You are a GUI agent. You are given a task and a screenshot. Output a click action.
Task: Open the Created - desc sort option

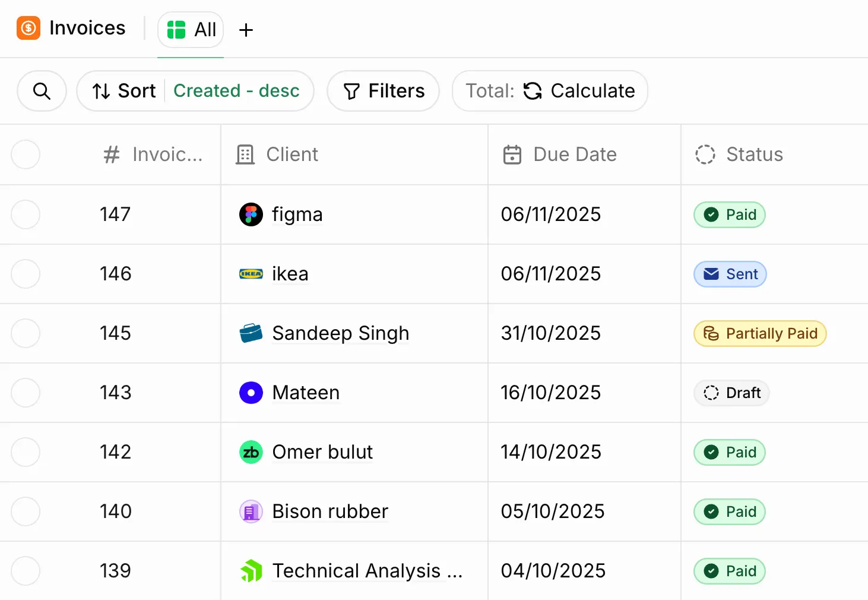click(236, 91)
